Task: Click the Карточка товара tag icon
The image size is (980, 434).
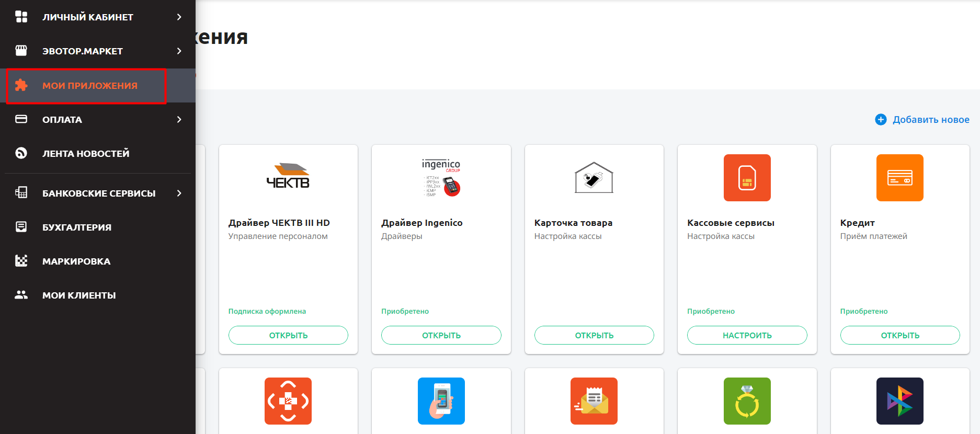Action: click(594, 177)
